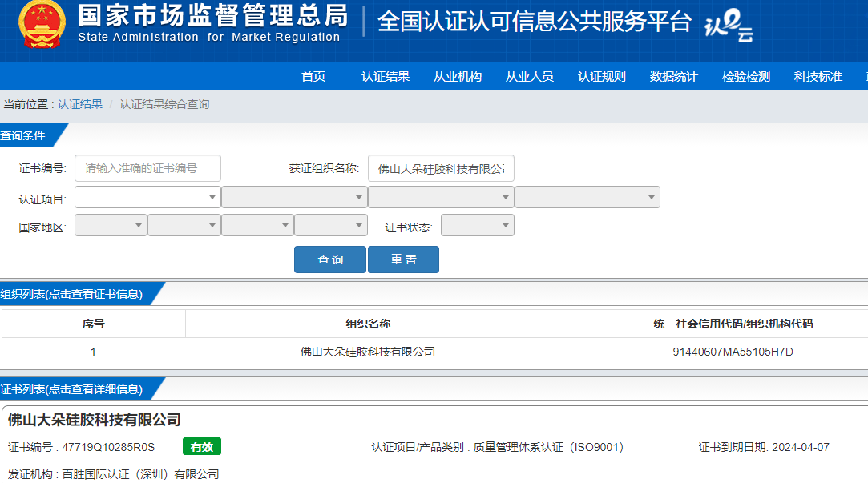Click the 认证结果 breadcrumb link
The height and width of the screenshot is (483, 868).
[x=80, y=104]
